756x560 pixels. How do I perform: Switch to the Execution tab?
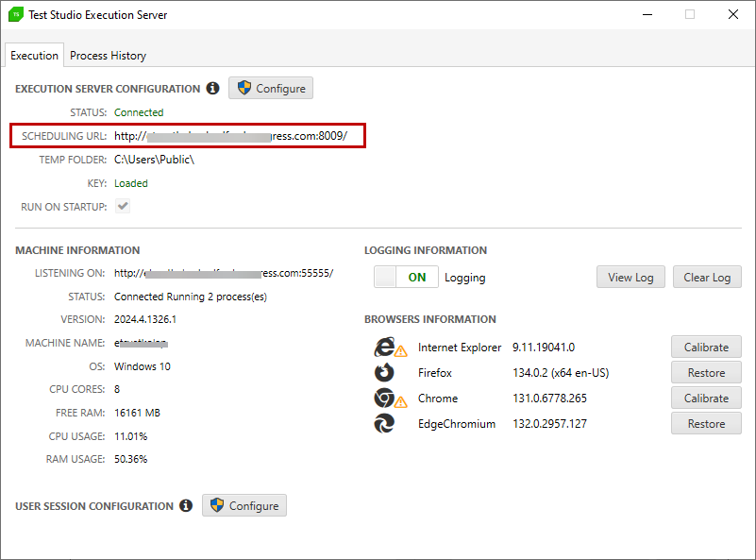point(34,56)
